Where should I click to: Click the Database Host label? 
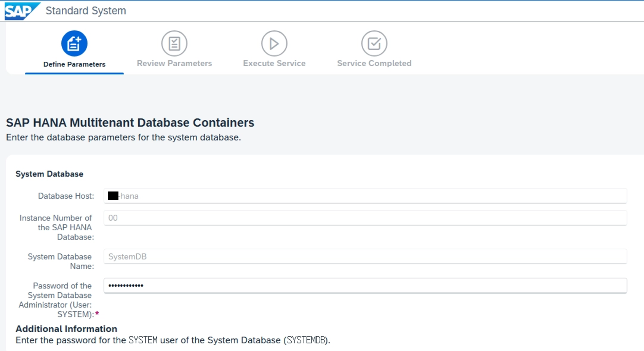pos(66,196)
